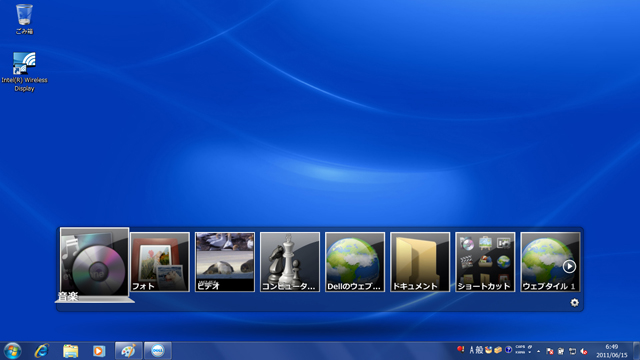This screenshot has width=640, height=360.
Task: Open the 音楽 music tile in the dock
Action: [x=94, y=263]
